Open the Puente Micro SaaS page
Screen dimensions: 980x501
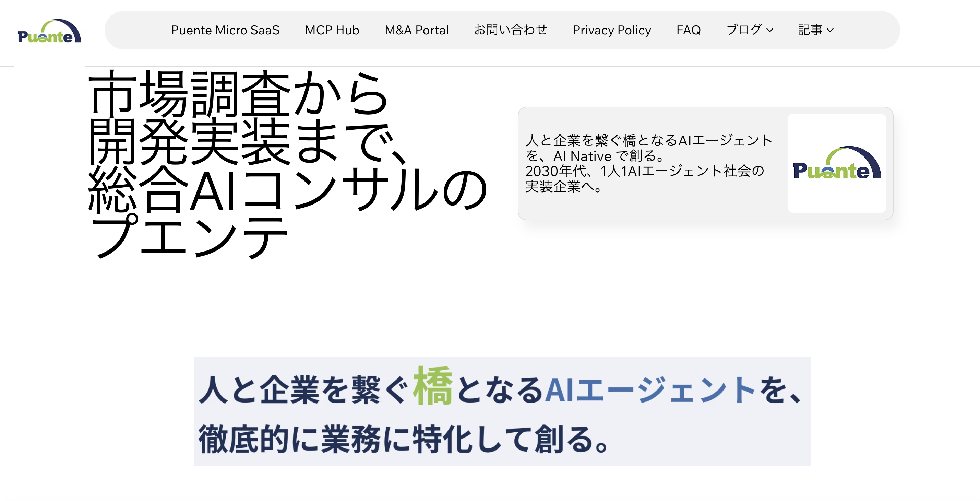[225, 30]
